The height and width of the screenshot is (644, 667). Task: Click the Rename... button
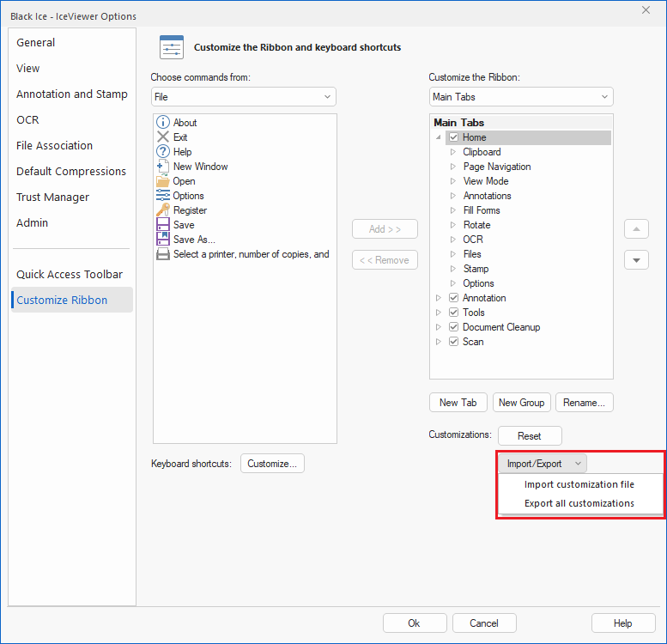584,403
